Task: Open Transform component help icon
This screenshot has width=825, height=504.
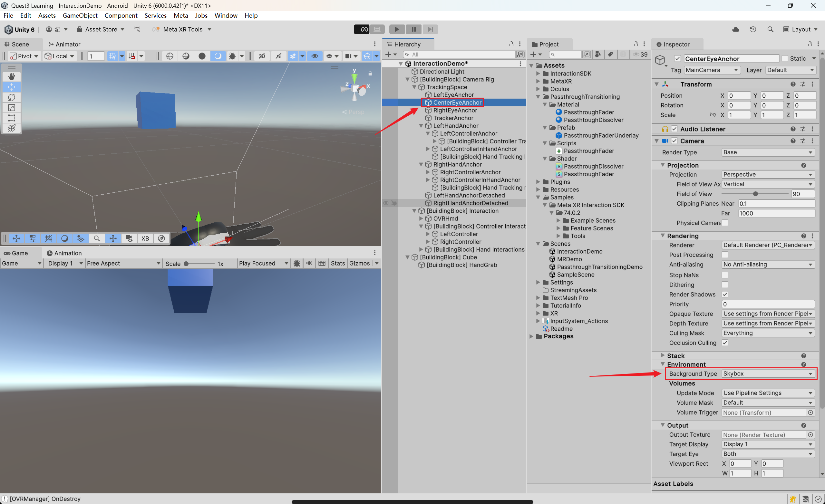Action: coord(793,84)
